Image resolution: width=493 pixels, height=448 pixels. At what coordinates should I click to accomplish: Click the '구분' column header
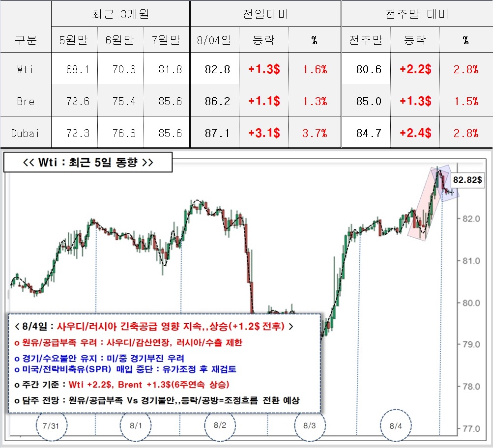26,40
